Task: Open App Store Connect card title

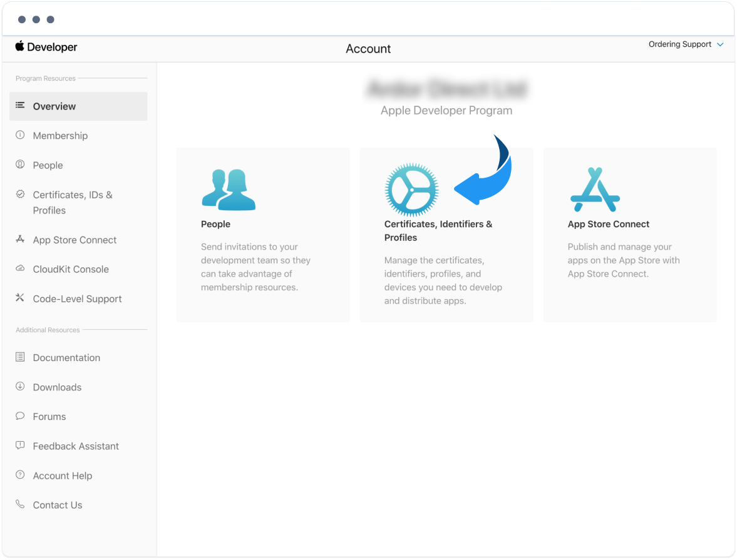Action: click(x=609, y=224)
